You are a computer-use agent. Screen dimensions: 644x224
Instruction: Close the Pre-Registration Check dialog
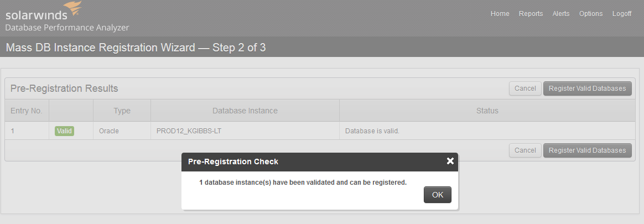(450, 162)
